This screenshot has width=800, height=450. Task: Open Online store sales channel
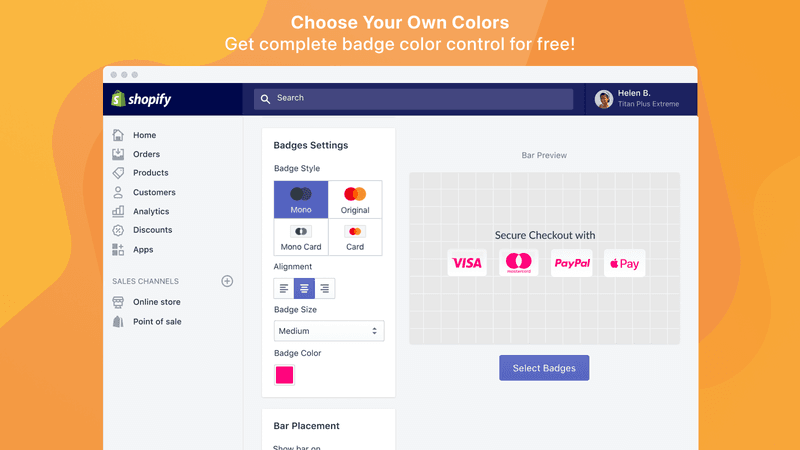pos(156,302)
